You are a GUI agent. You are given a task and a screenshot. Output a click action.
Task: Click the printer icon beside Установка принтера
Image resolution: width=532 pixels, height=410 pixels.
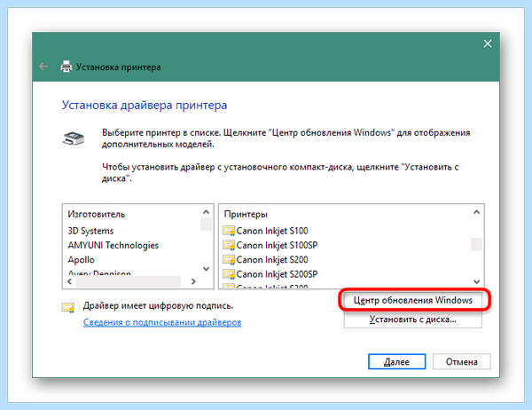(x=66, y=67)
